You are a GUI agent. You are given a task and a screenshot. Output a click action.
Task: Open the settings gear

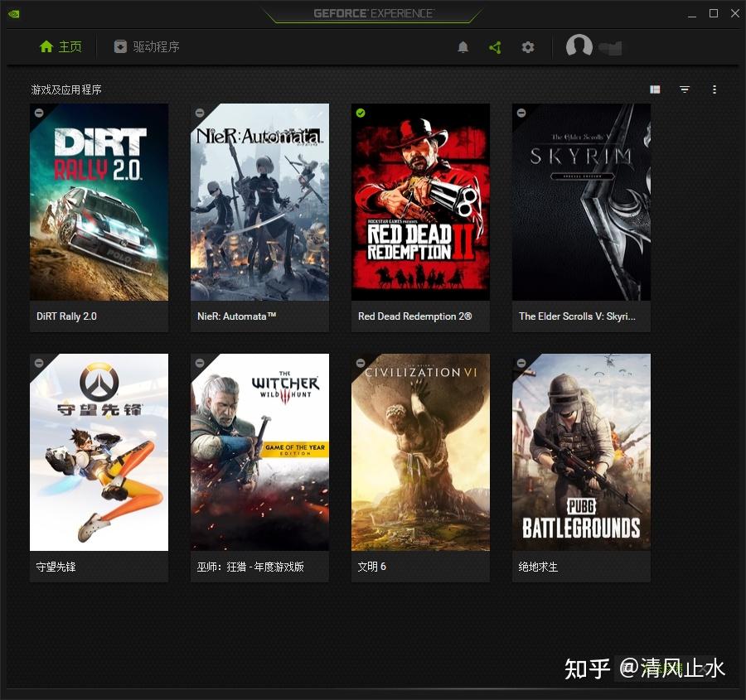tap(528, 47)
